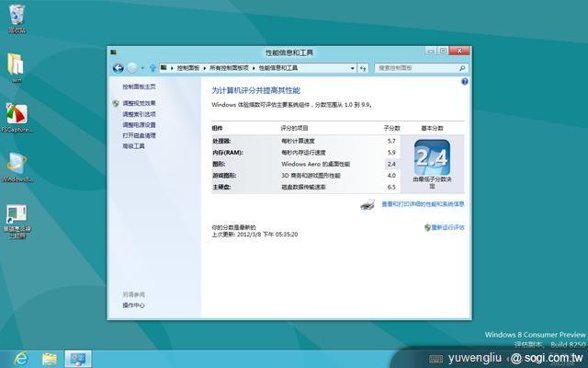
Task: Open 查看和打印详细的性能和系统信息 link
Action: coord(423,204)
